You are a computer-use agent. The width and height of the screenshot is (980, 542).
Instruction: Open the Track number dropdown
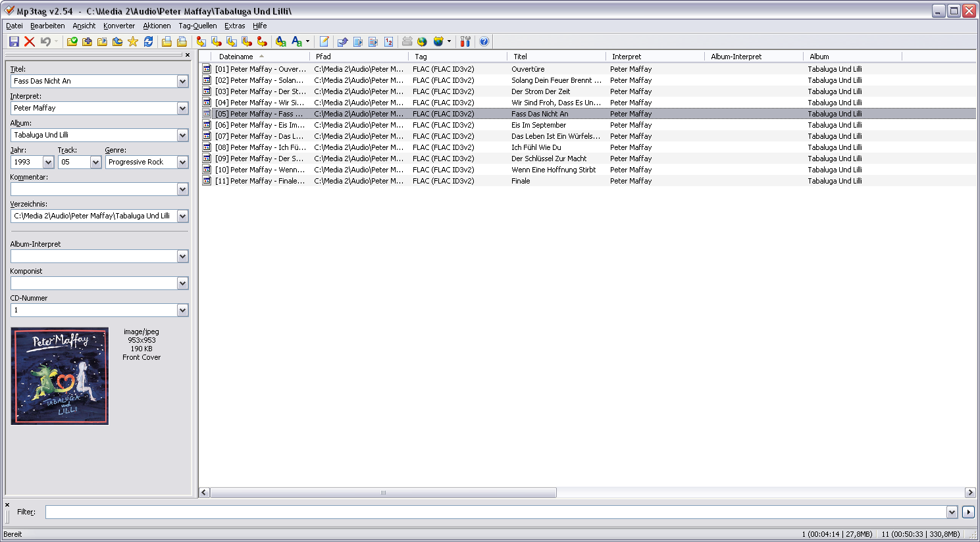[95, 162]
